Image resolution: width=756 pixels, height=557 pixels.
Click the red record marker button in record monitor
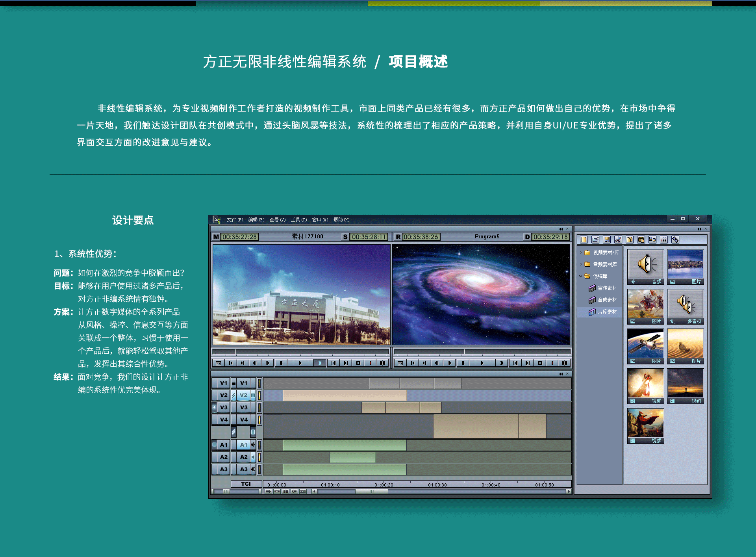coord(552,363)
